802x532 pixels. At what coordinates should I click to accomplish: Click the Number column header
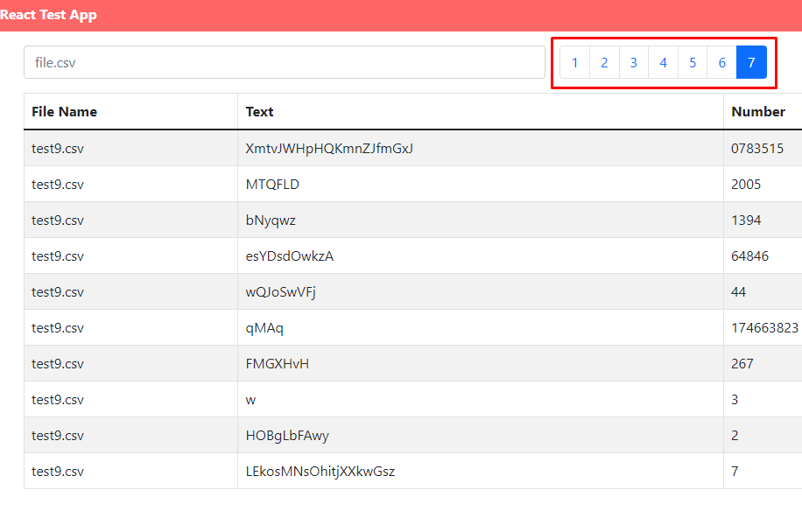click(761, 111)
